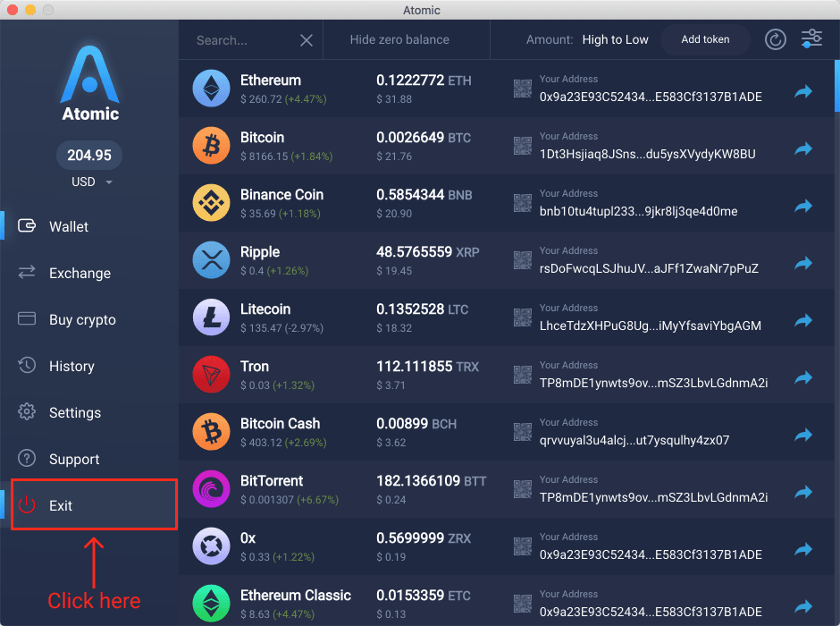Go to the Exchange section

pos(80,274)
